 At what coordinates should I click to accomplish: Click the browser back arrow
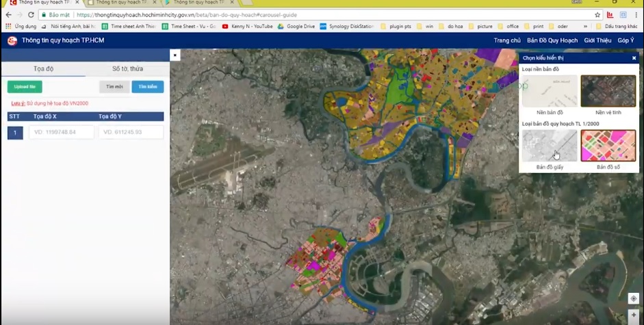[x=8, y=14]
